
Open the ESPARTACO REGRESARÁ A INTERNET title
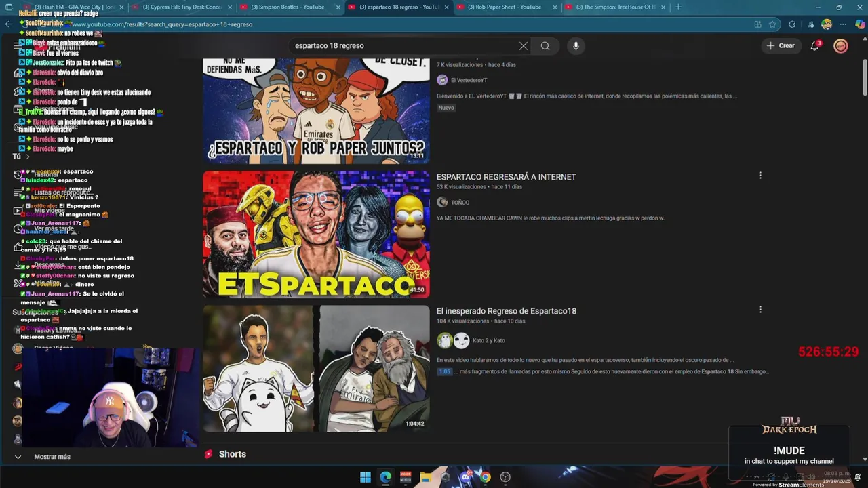pyautogui.click(x=506, y=177)
